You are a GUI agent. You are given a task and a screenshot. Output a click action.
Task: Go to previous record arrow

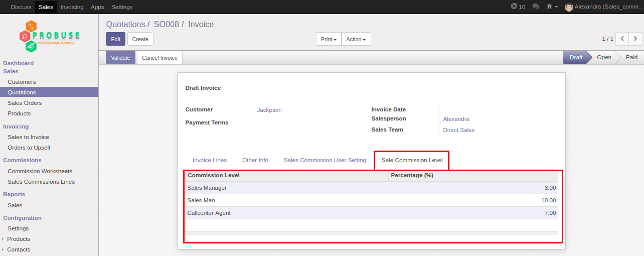[x=622, y=39]
